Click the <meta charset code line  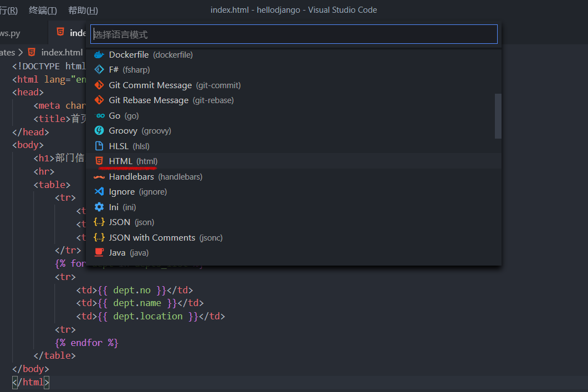[60, 105]
